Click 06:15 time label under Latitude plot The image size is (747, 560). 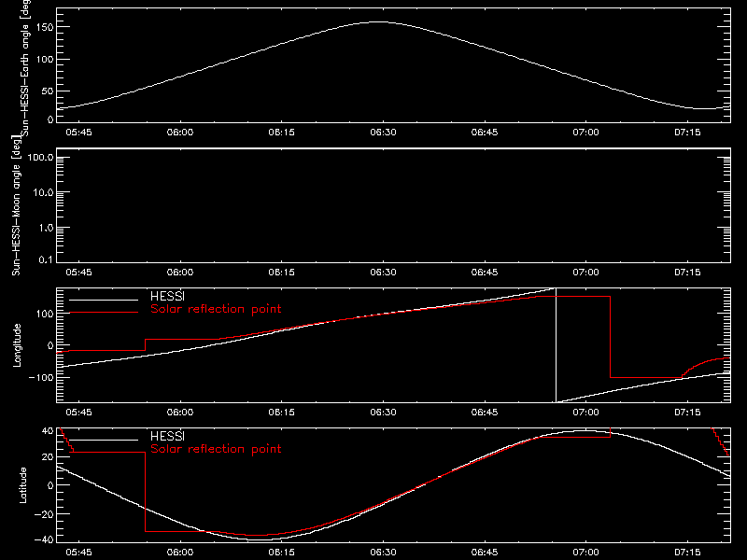point(282,553)
